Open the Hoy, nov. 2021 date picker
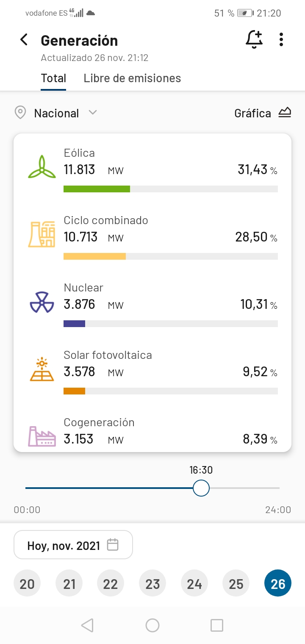The height and width of the screenshot is (644, 305). pyautogui.click(x=73, y=545)
